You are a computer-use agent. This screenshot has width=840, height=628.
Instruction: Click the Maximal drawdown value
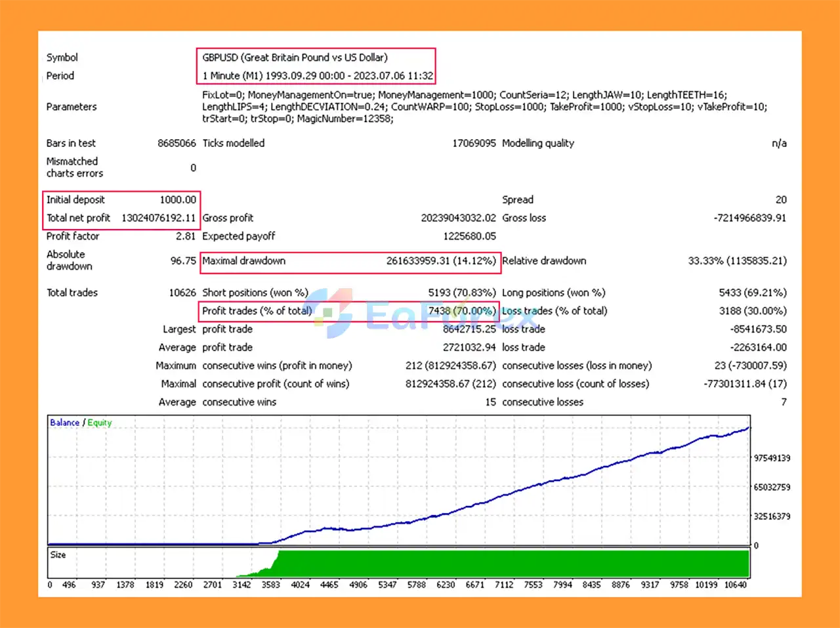pyautogui.click(x=440, y=261)
